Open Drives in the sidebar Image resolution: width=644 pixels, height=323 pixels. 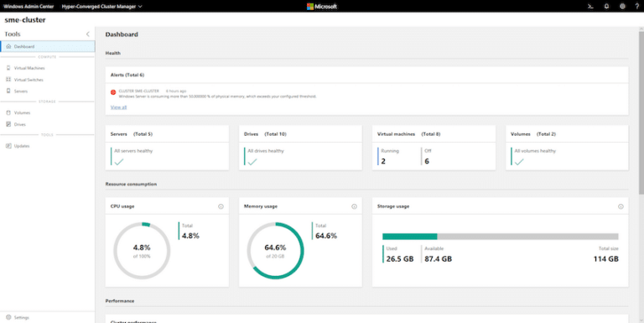point(47,124)
